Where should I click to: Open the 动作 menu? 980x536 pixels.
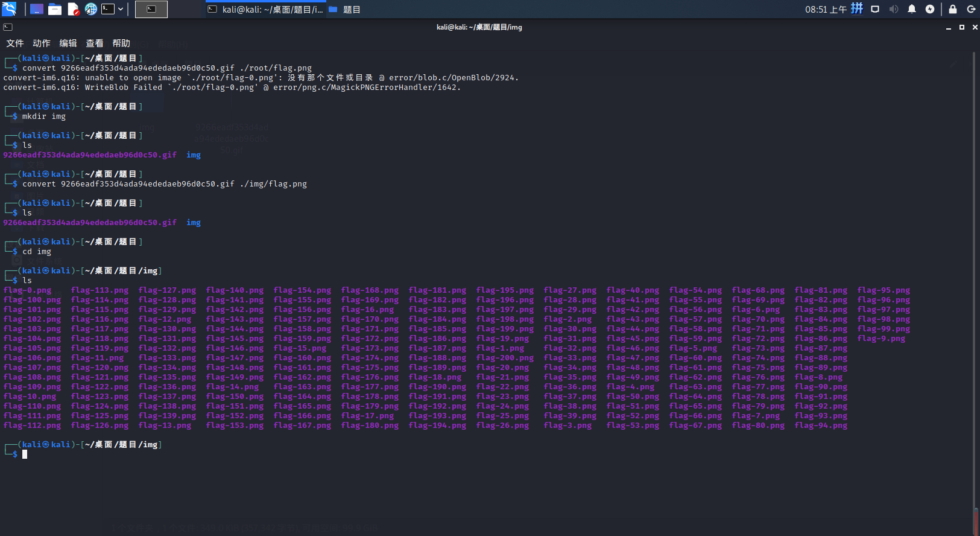[42, 43]
